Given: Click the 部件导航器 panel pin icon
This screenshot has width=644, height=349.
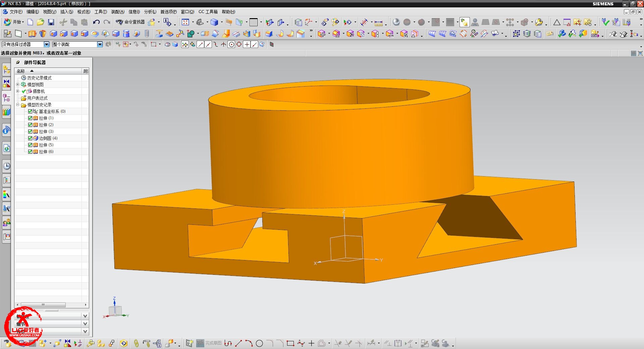Looking at the screenshot, I should pos(18,62).
